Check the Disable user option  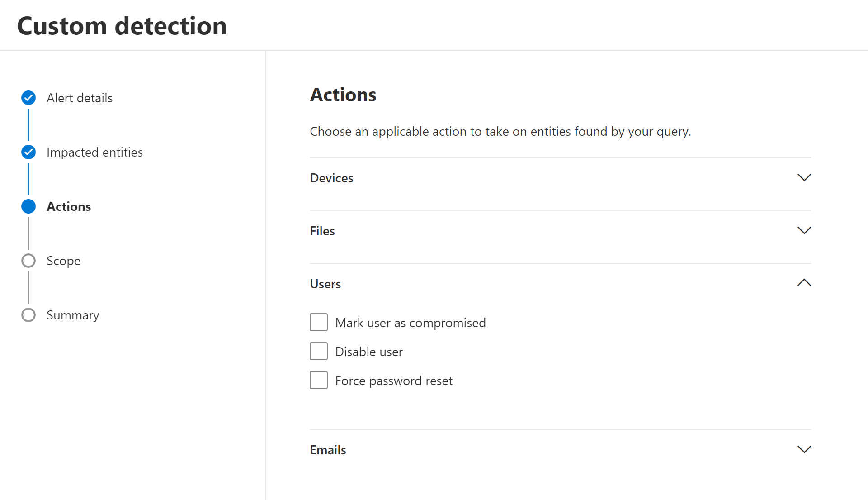pyautogui.click(x=319, y=352)
